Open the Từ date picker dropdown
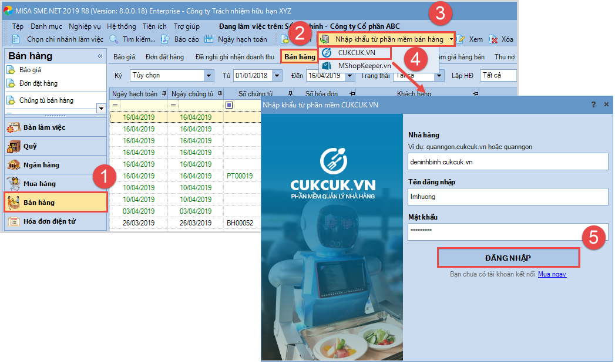The image size is (615, 364). click(277, 75)
